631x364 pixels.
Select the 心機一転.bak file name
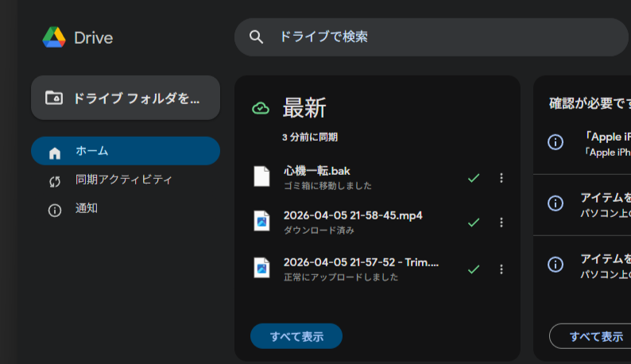tap(317, 171)
